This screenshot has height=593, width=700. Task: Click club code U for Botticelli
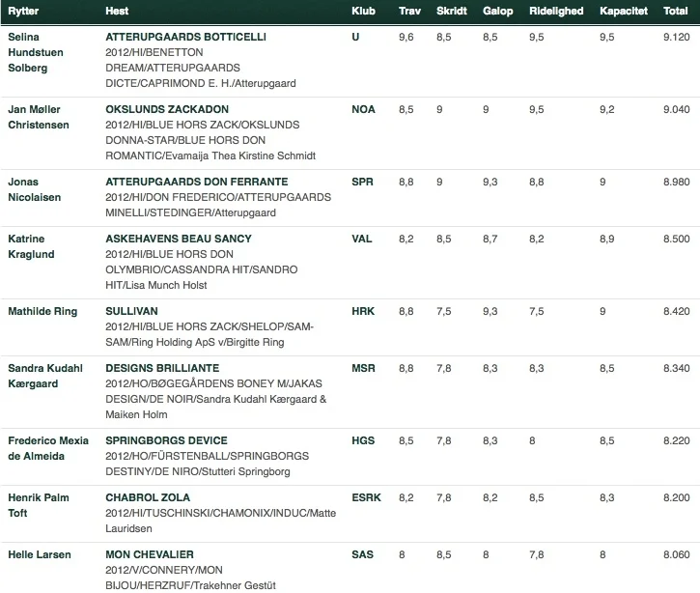pyautogui.click(x=355, y=37)
